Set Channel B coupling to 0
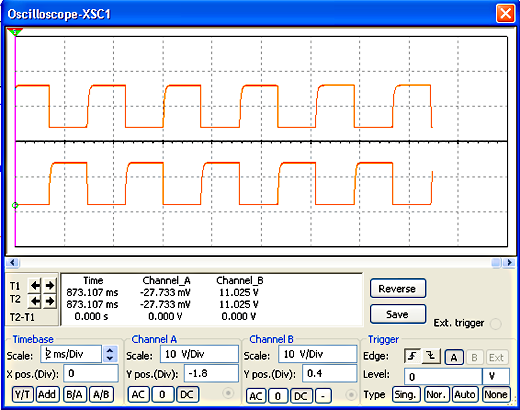Viewport: 520px width, 410px height. click(278, 396)
